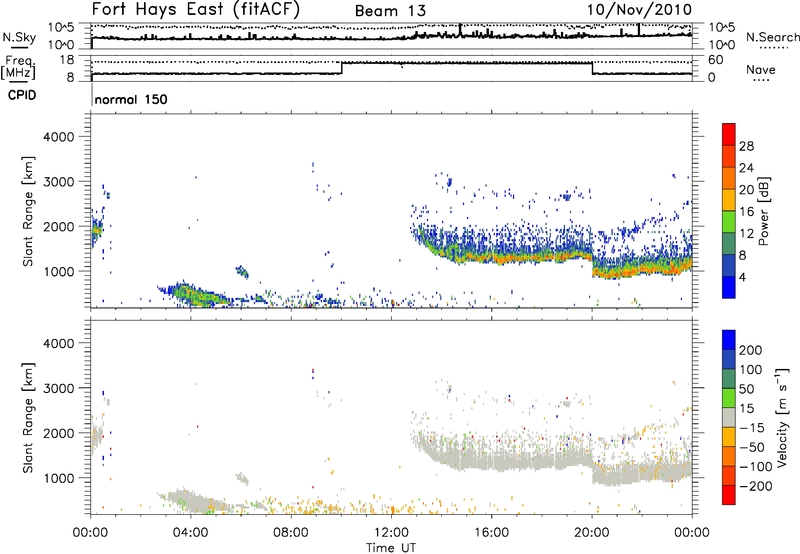Click the 4000 tick on power panel
Screen dimensions: 800x554
point(58,137)
